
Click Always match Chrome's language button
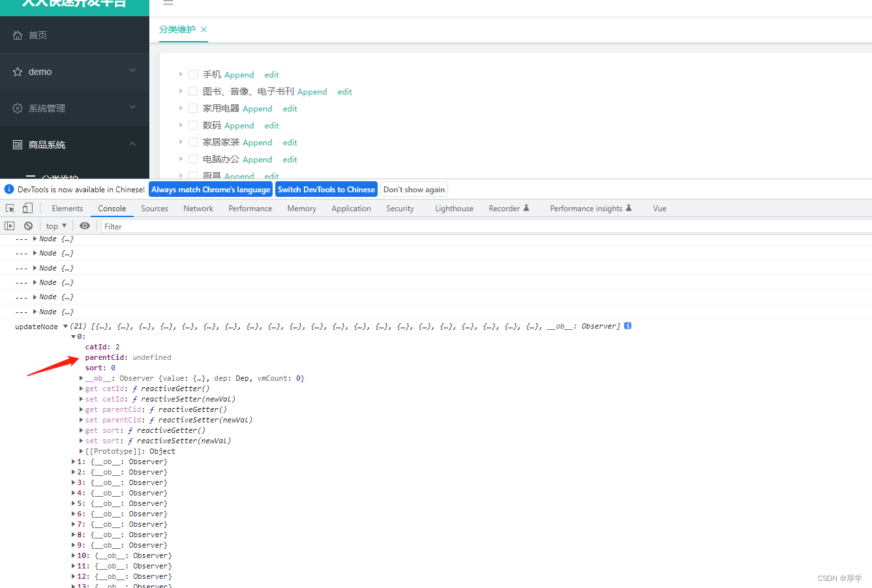211,190
